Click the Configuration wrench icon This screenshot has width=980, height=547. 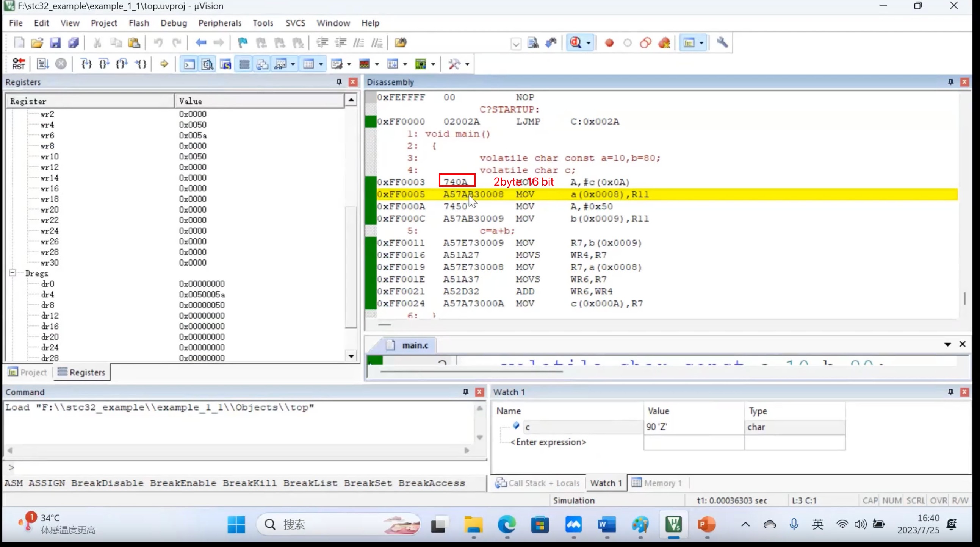(722, 42)
